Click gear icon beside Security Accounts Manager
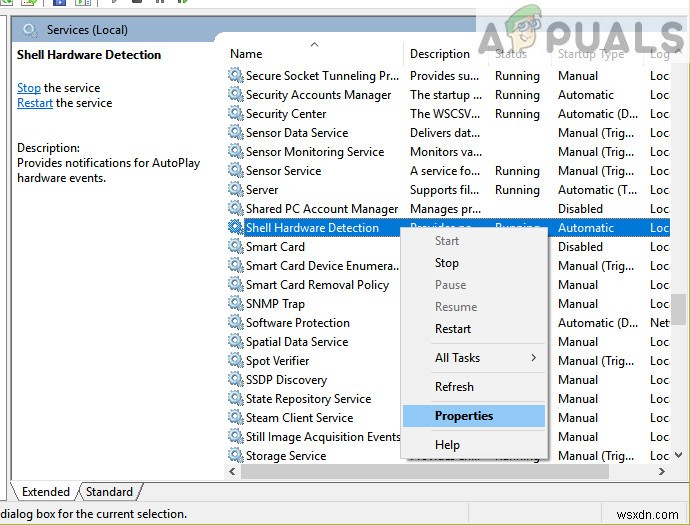This screenshot has width=690, height=525. coord(235,94)
